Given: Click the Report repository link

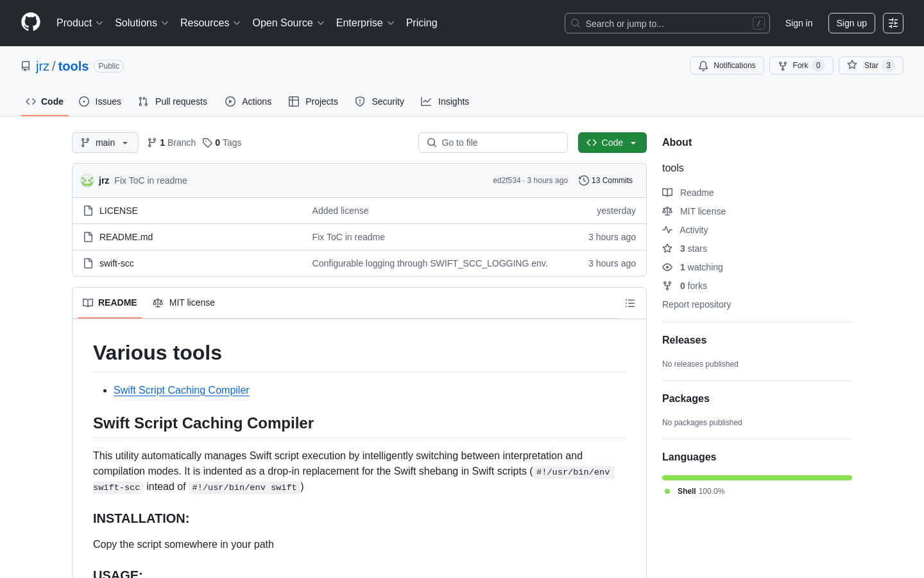Looking at the screenshot, I should 696,304.
